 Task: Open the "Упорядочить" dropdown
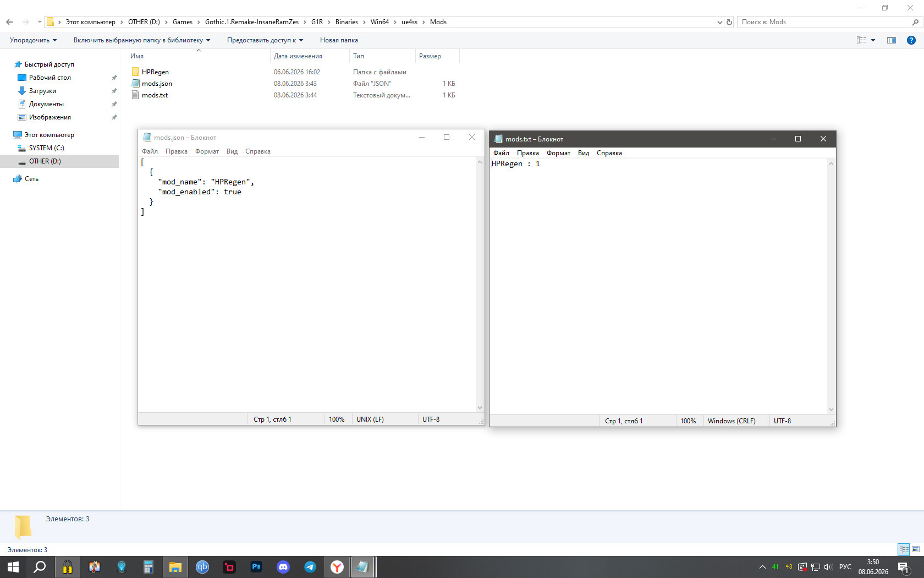tap(33, 40)
